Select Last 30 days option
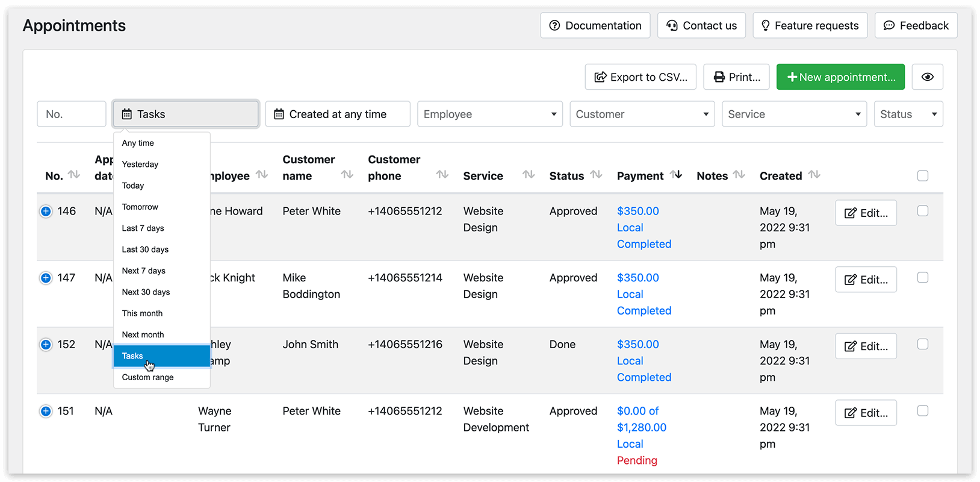 point(162,249)
